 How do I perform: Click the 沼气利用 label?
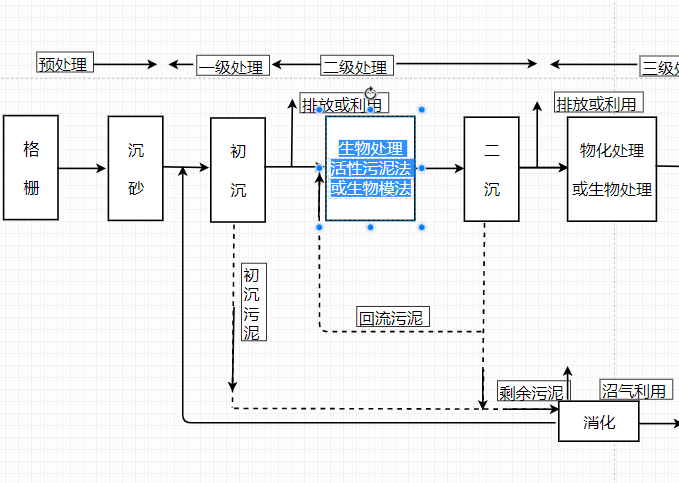[x=636, y=389]
